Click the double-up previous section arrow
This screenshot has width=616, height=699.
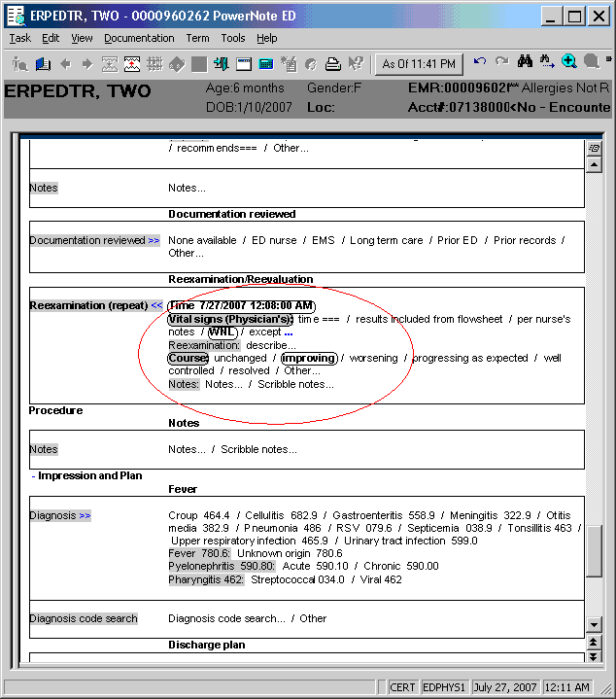tap(594, 643)
